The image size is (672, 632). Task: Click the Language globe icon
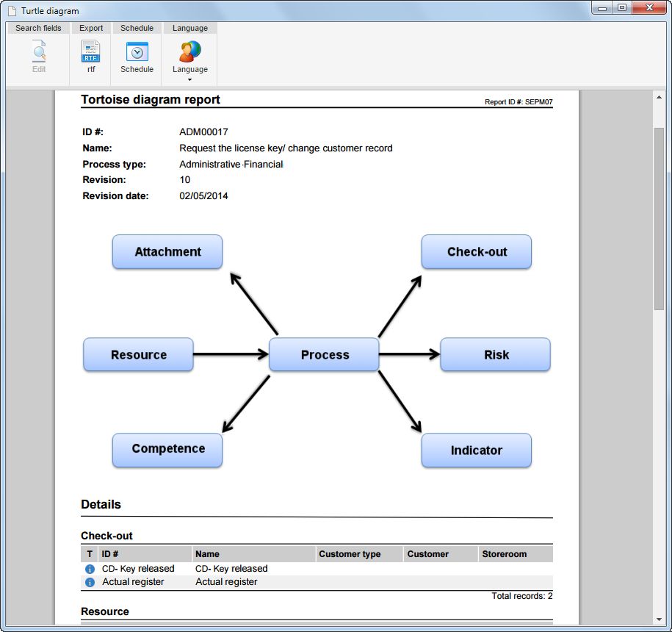[190, 51]
